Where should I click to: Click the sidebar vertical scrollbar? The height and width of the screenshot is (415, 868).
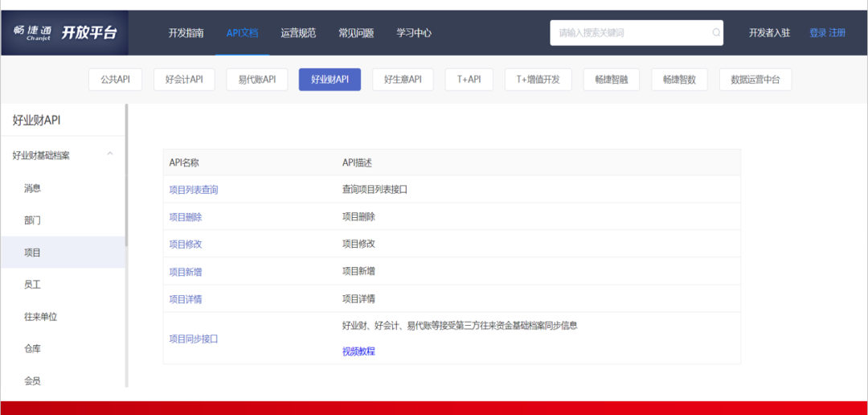click(x=127, y=175)
